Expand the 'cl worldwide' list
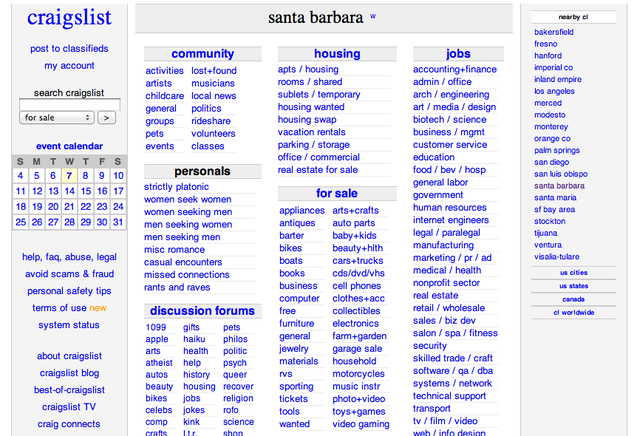Screen dimensions: 640x436 pos(573,313)
